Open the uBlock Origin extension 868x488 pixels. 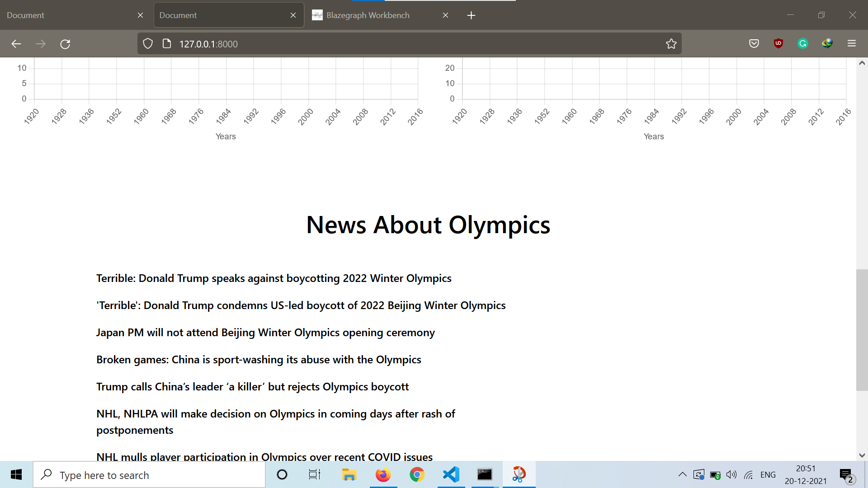click(x=778, y=44)
